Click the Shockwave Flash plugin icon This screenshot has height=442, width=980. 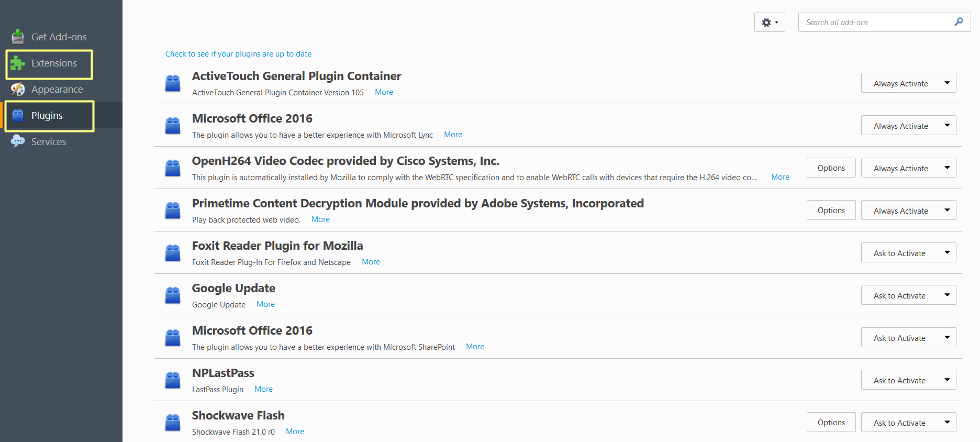[173, 423]
